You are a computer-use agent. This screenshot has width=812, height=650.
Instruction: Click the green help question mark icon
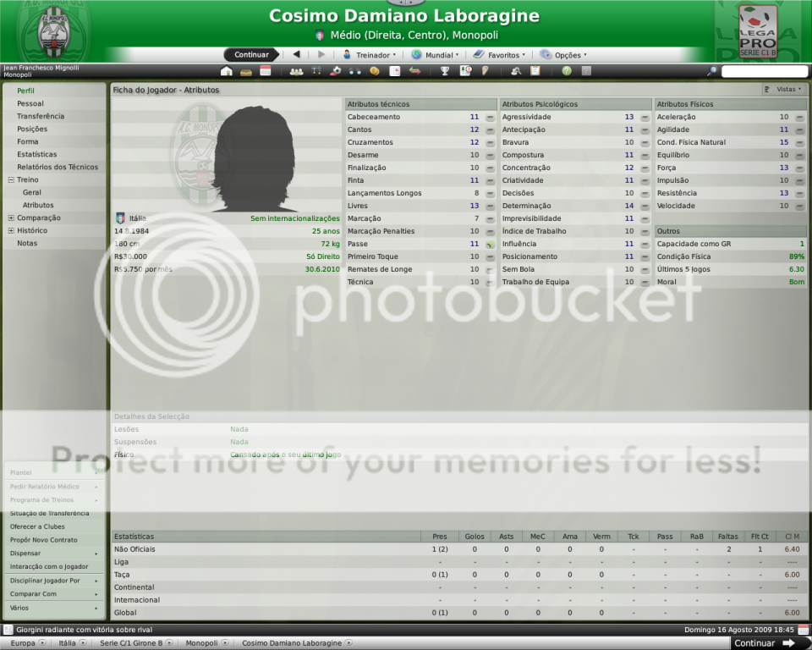[x=567, y=71]
